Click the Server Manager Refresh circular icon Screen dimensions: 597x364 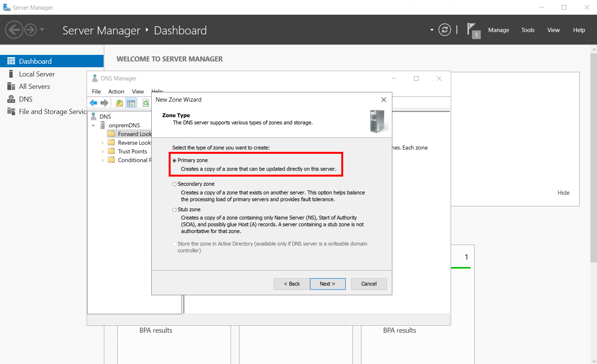click(445, 30)
